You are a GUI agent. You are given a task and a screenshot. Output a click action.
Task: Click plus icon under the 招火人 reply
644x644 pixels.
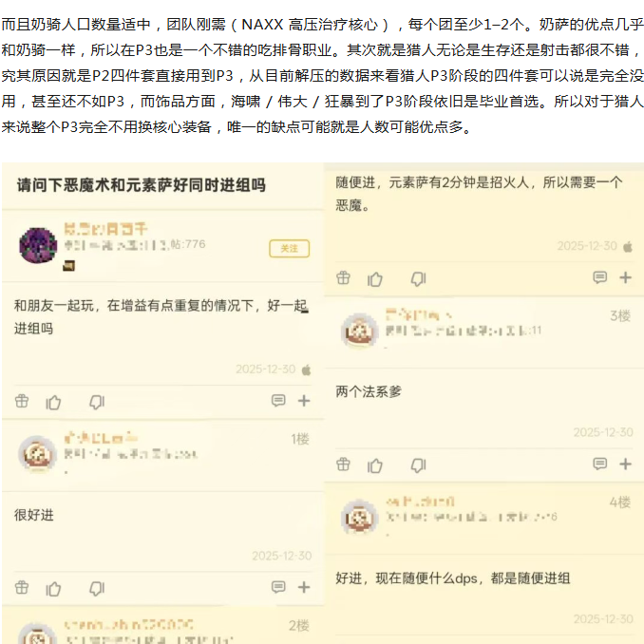point(626,277)
